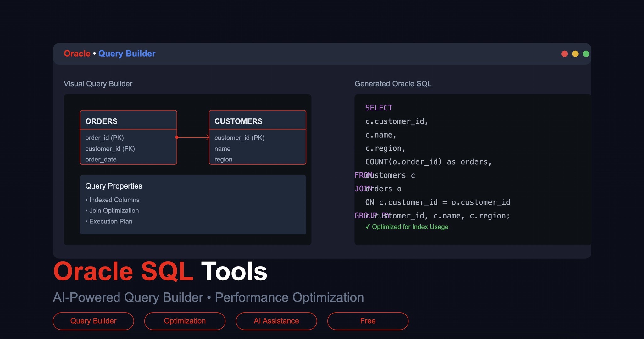Click the red window control dot
This screenshot has width=644, height=339.
[x=565, y=54]
